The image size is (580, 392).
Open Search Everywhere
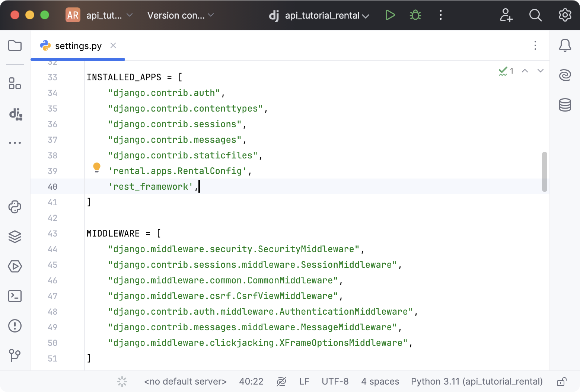click(x=535, y=15)
